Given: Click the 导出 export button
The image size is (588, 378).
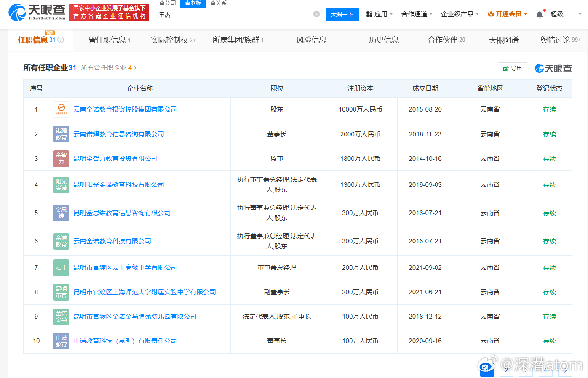Looking at the screenshot, I should [x=513, y=69].
